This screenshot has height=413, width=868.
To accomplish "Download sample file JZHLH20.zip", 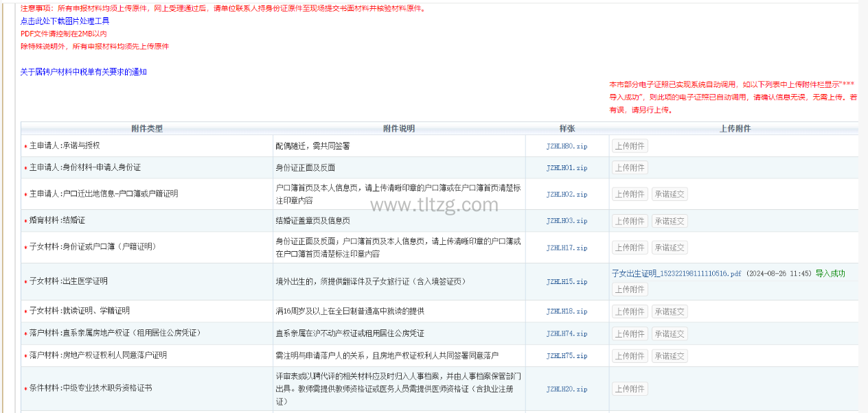I will (567, 389).
